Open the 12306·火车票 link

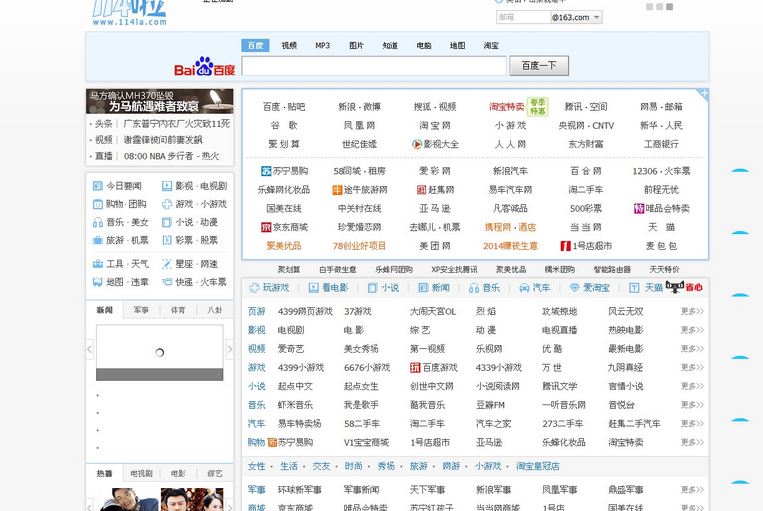[661, 171]
